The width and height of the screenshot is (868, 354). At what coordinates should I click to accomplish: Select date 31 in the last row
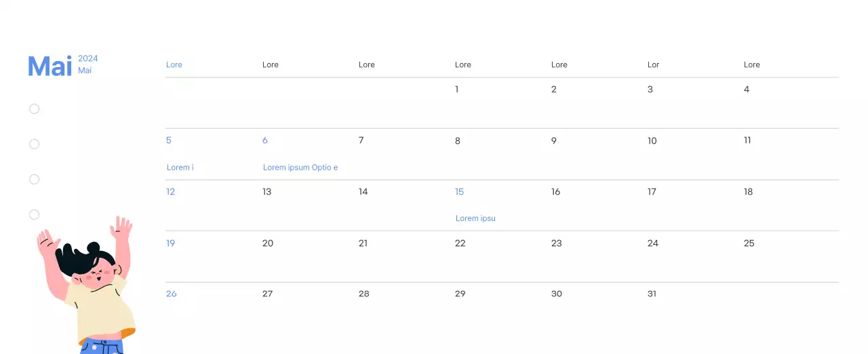tap(652, 294)
